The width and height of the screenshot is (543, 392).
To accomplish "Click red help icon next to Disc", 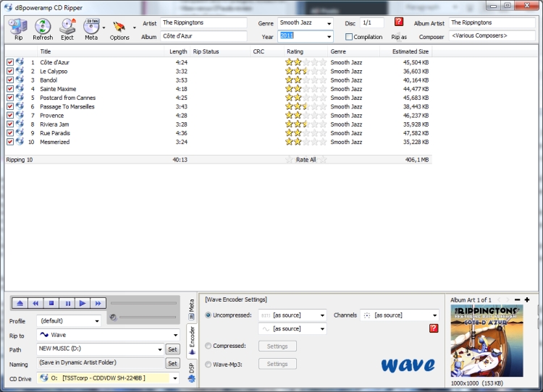I will [399, 22].
